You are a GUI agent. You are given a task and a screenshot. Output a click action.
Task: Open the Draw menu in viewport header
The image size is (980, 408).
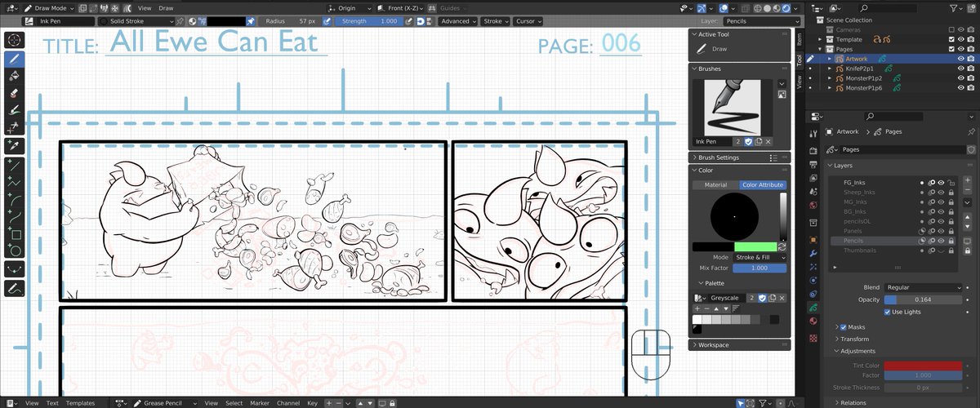[166, 7]
